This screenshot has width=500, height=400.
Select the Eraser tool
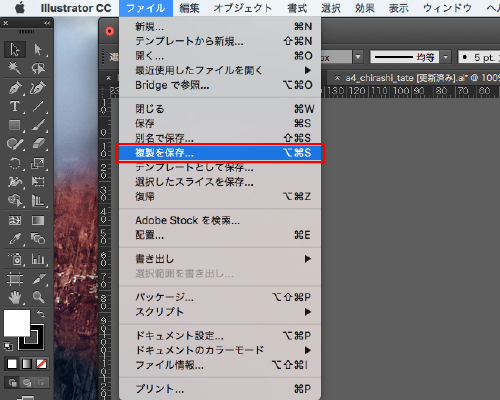pyautogui.click(x=38, y=144)
